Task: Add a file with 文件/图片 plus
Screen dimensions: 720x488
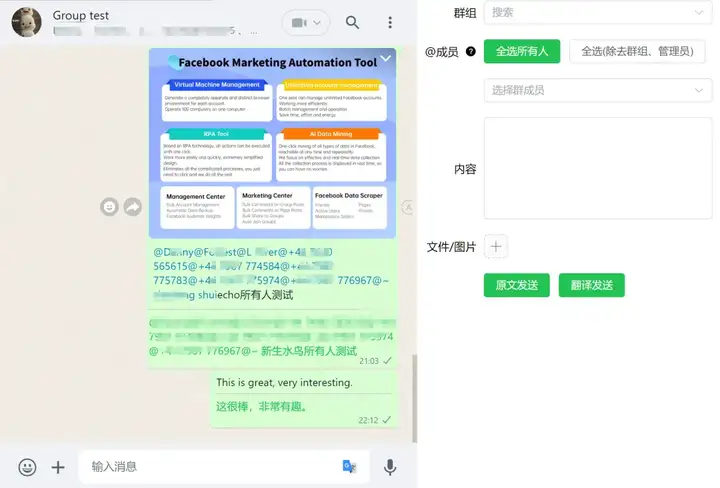Action: 496,247
